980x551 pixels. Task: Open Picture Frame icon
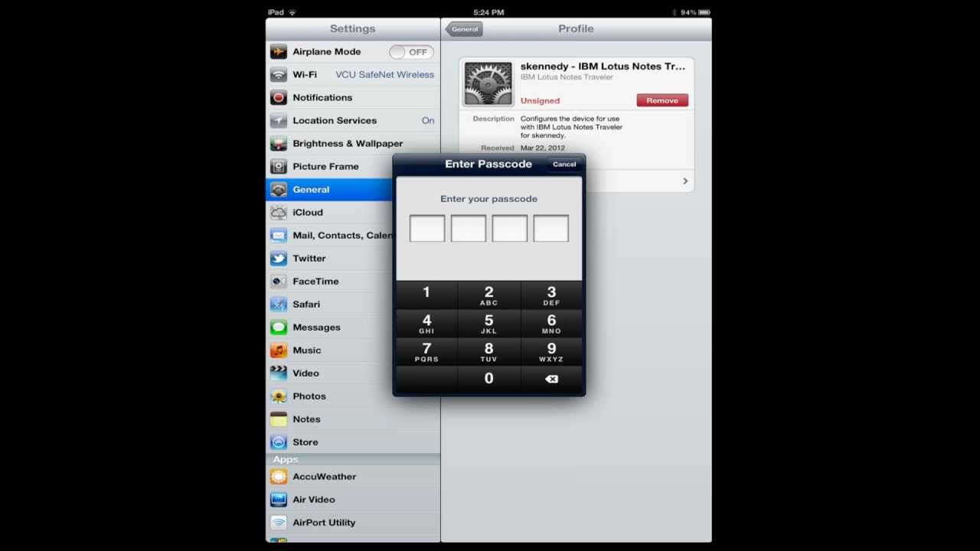[x=279, y=167]
